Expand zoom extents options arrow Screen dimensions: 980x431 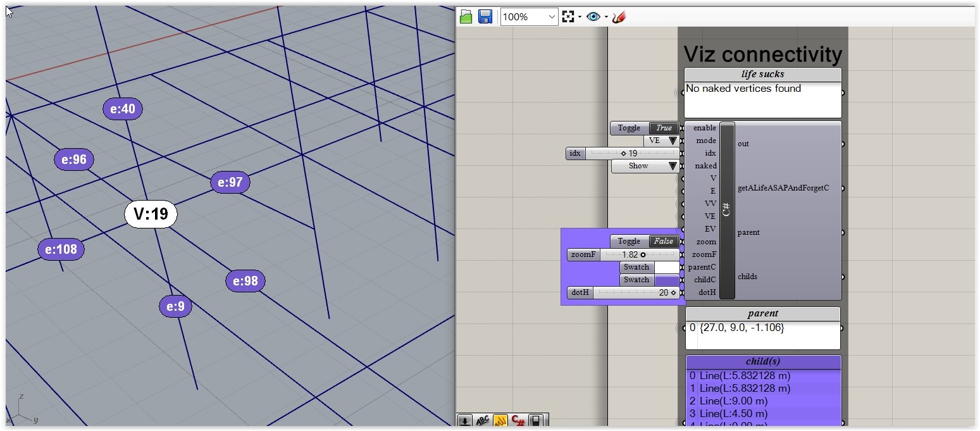[x=580, y=17]
